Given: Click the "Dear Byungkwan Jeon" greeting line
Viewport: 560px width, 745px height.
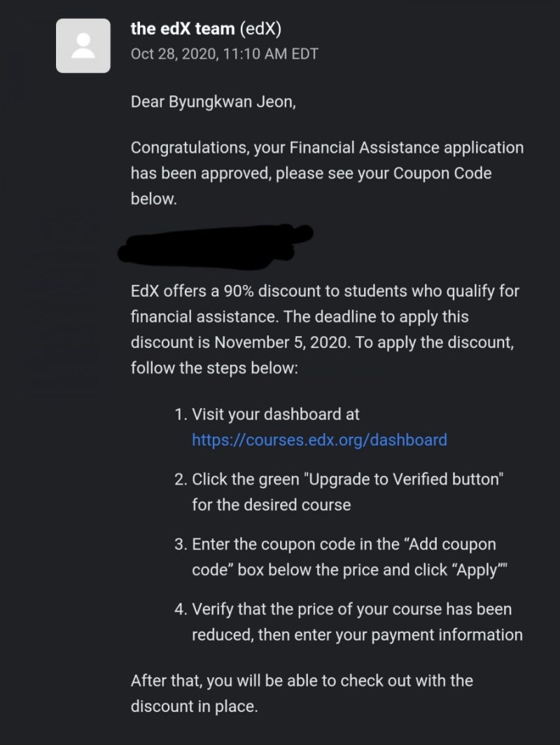Looking at the screenshot, I should (213, 102).
